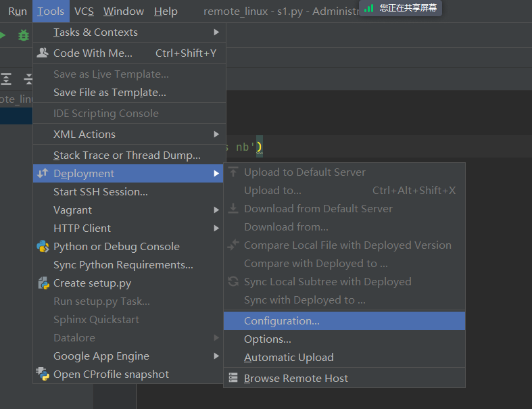Click the Expand All icon in the project panel
Image resolution: width=532 pixels, height=409 pixels.
(7, 79)
